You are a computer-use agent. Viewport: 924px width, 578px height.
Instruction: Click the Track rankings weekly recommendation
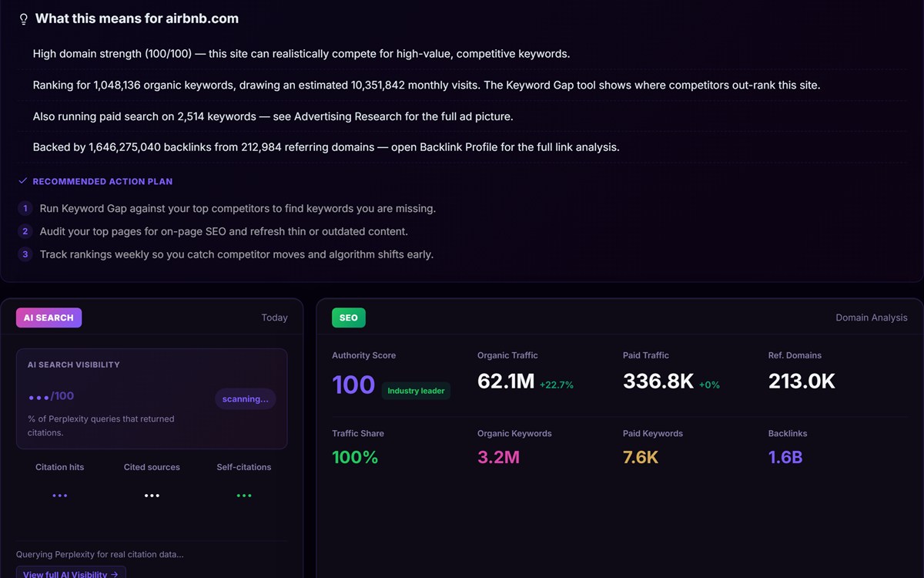[x=236, y=254]
